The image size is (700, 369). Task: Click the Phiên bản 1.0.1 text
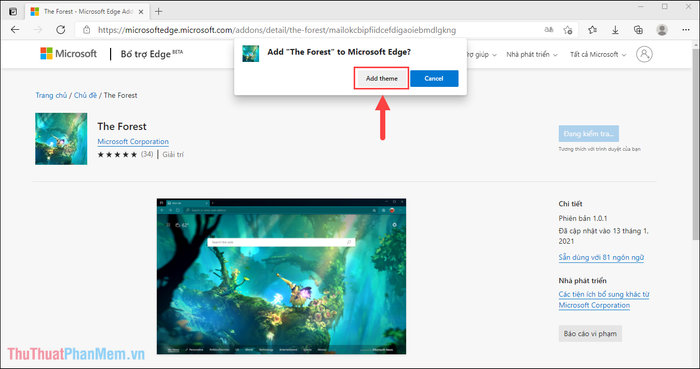click(x=583, y=219)
